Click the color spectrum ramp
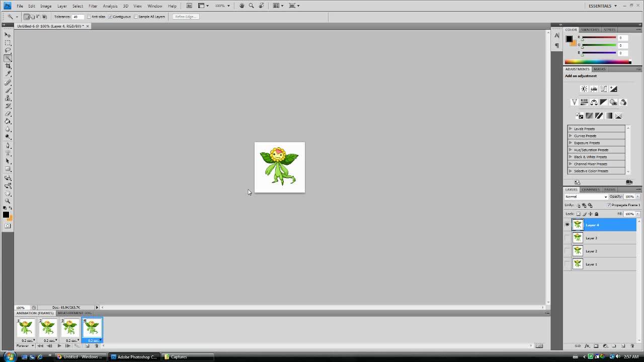The image size is (644, 362). 597,62
